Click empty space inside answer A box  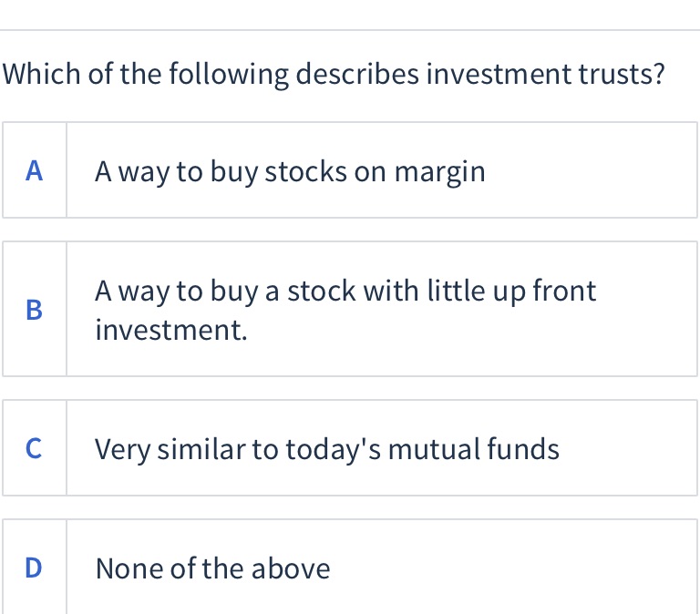coord(590,170)
